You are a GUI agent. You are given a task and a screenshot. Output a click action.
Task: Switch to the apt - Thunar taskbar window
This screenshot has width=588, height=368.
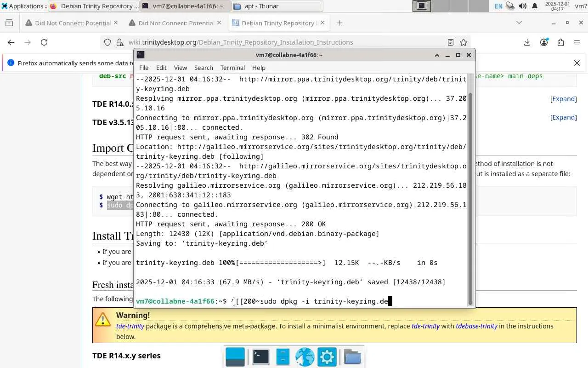(x=277, y=6)
